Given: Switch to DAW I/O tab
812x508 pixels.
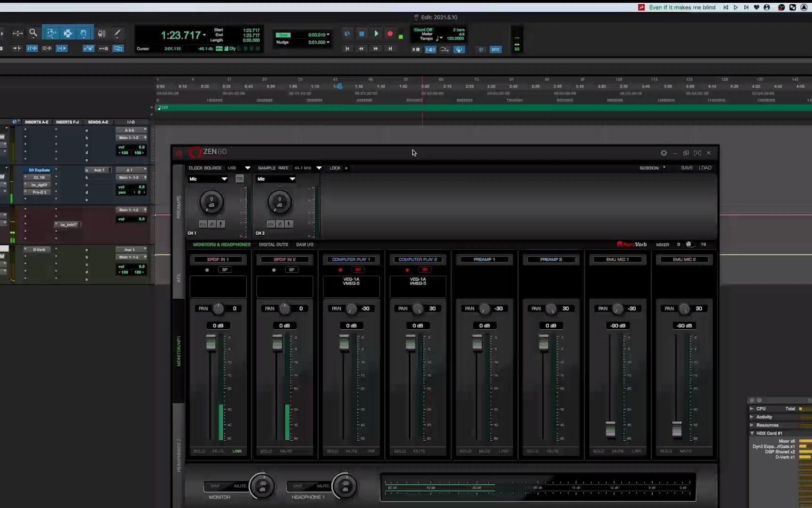Looking at the screenshot, I should click(x=304, y=245).
